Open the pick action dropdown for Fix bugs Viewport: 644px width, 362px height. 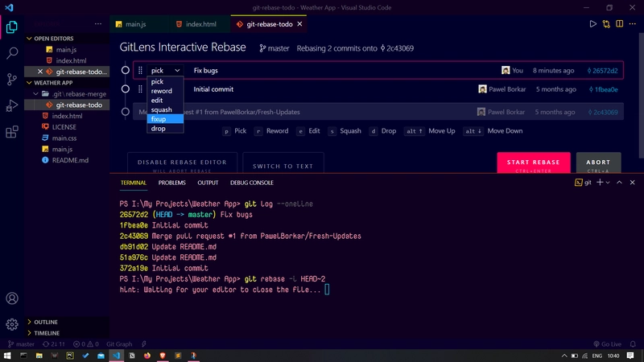(x=165, y=70)
